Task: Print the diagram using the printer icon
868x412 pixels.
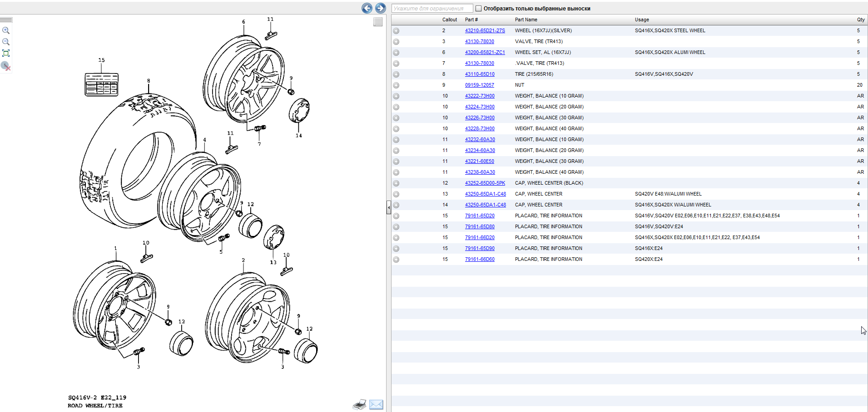Action: tap(359, 404)
